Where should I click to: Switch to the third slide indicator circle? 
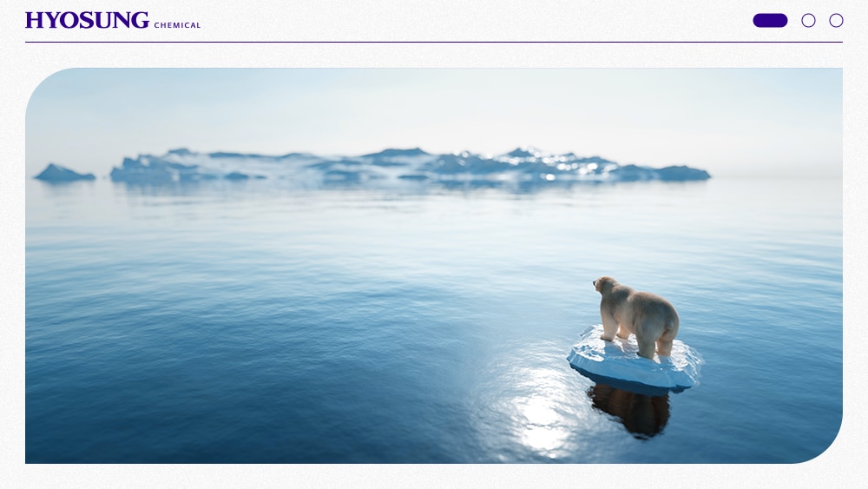click(x=836, y=21)
